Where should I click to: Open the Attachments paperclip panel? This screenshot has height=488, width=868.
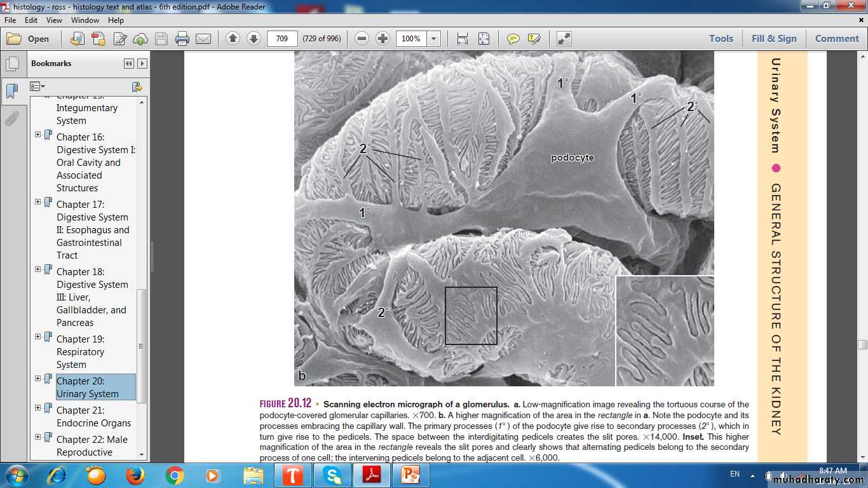point(11,119)
